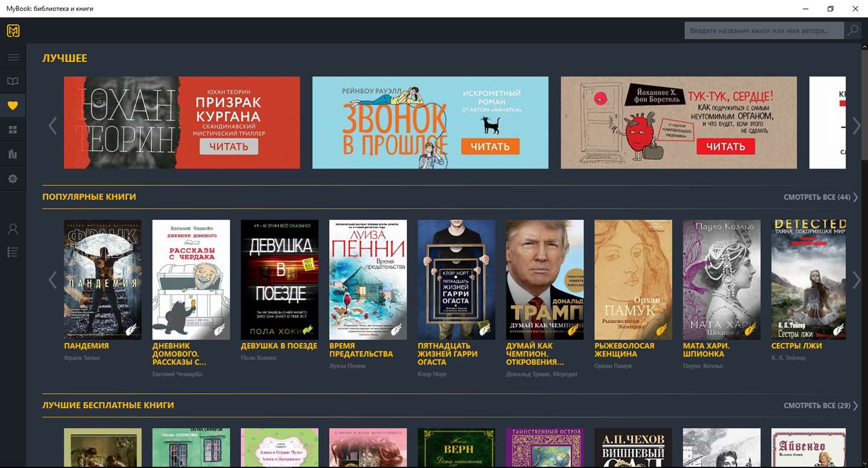
Task: Click author name Клэр Норт
Action: pos(433,374)
